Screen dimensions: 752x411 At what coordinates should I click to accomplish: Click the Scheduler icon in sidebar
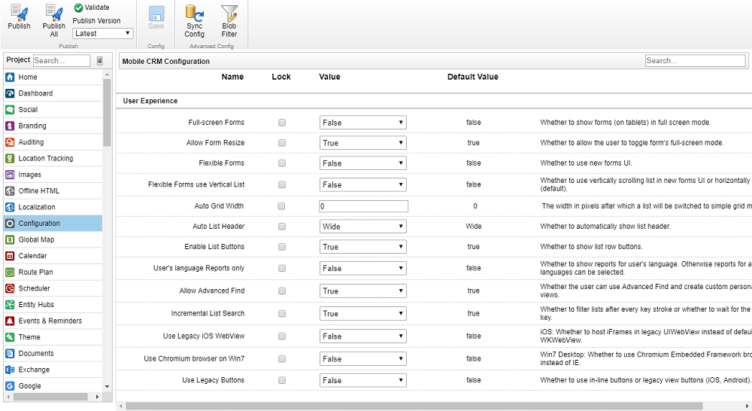click(x=10, y=288)
